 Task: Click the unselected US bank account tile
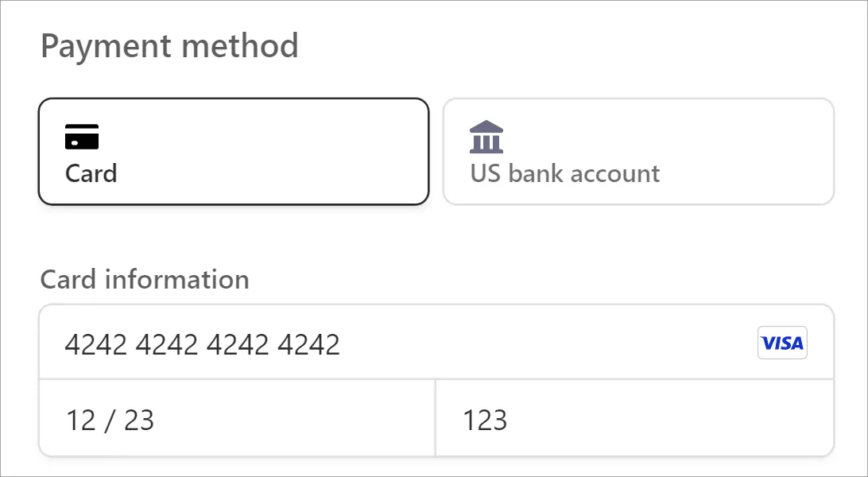pyautogui.click(x=638, y=151)
